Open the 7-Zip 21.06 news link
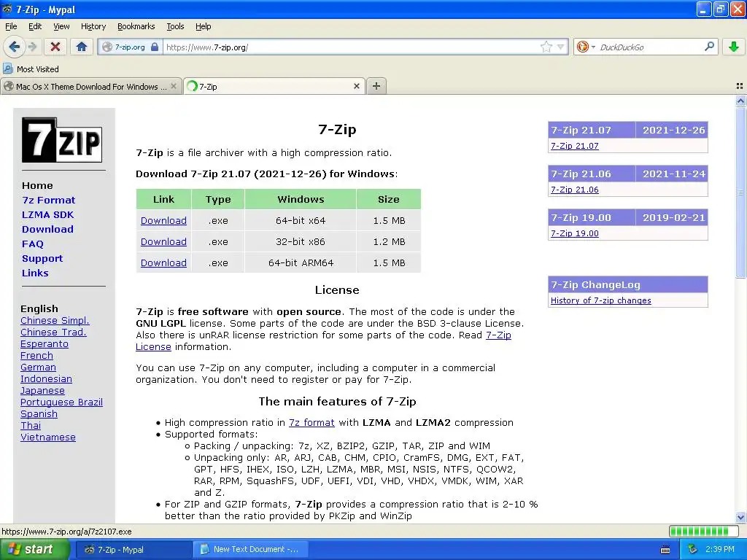The image size is (747, 560). [x=575, y=190]
